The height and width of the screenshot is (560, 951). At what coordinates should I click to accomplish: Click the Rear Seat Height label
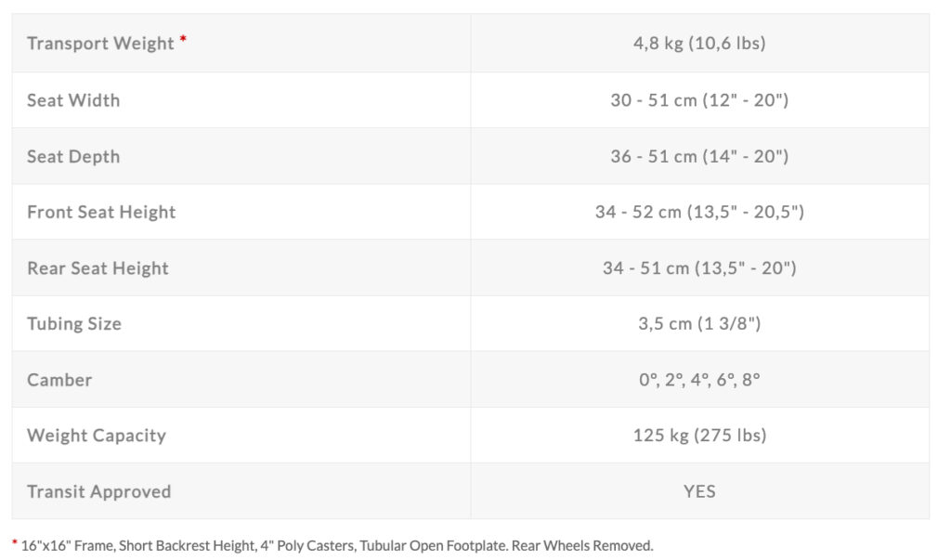[x=98, y=268]
